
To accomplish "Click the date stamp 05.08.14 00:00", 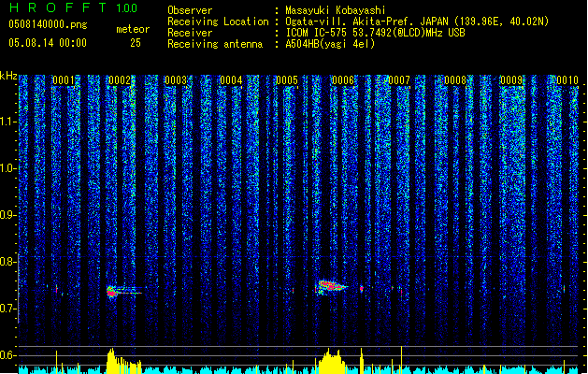I will (48, 43).
